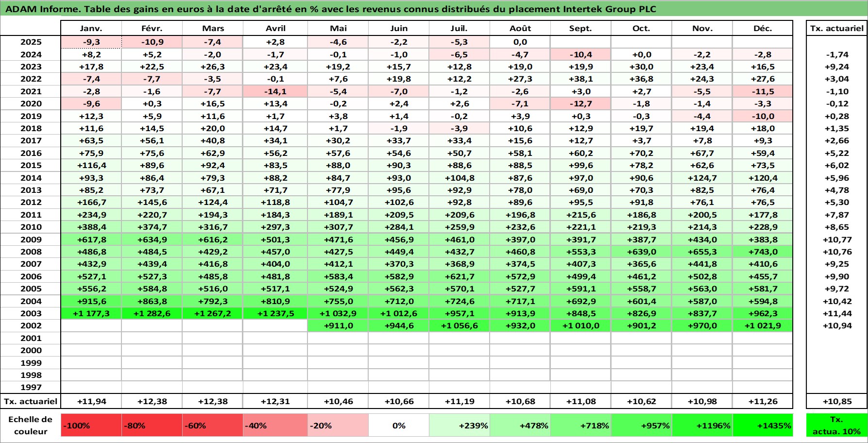The width and height of the screenshot is (868, 443).
Task: Select the -1,74 rate for 2024
Action: pyautogui.click(x=836, y=54)
